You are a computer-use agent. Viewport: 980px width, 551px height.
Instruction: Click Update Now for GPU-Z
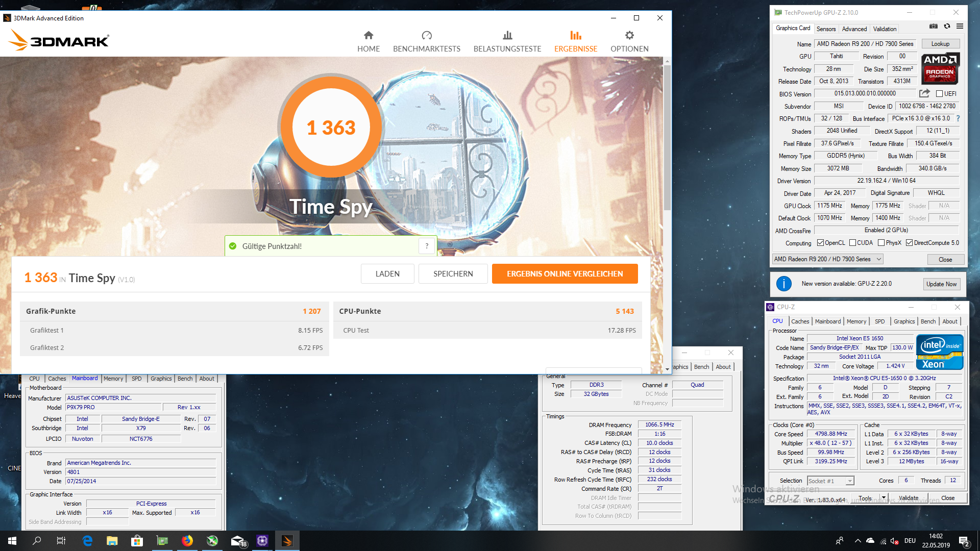941,284
